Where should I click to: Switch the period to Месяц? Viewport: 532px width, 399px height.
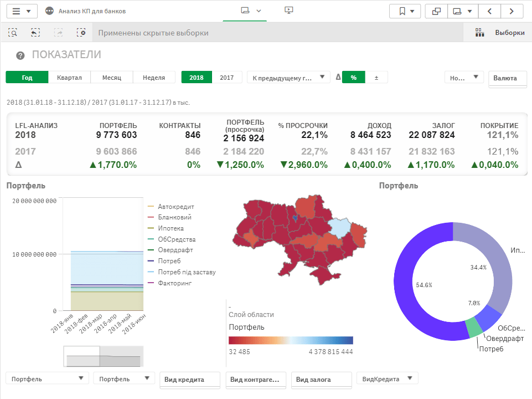[x=112, y=78]
